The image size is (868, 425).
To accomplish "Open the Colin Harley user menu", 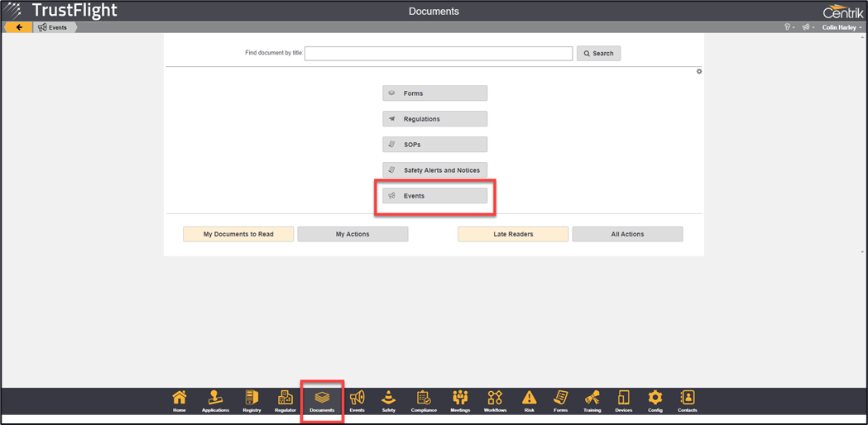I will [x=842, y=27].
